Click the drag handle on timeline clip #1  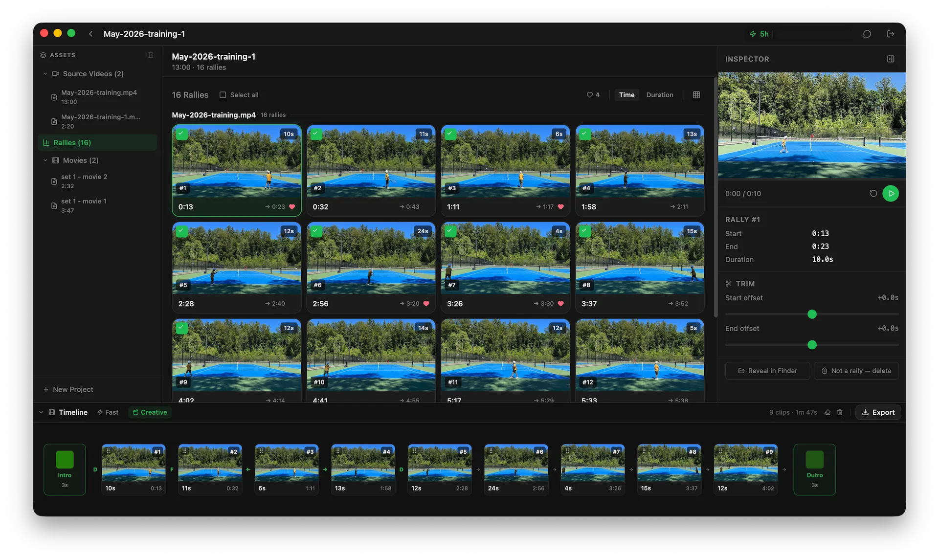[x=109, y=451]
